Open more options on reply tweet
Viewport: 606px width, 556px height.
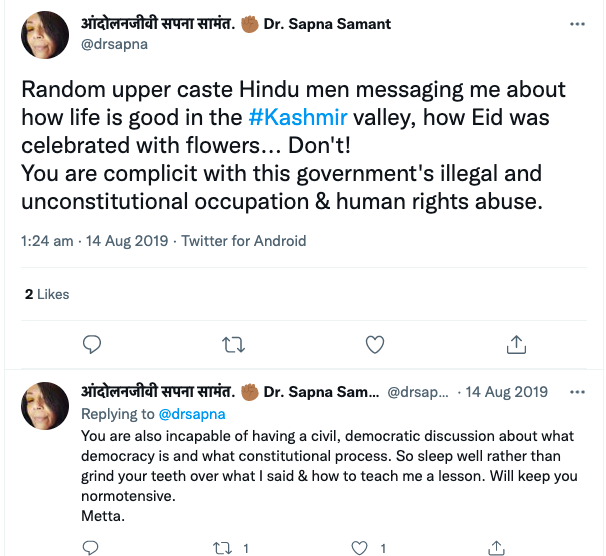578,392
